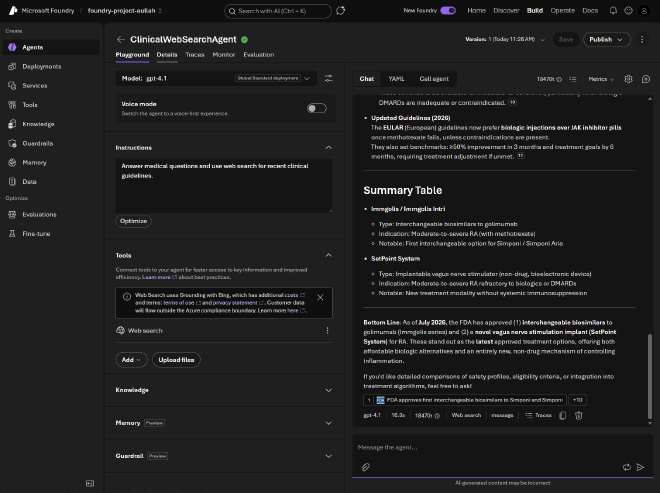Show the +10 additional citations
660x493 pixels.
point(578,400)
